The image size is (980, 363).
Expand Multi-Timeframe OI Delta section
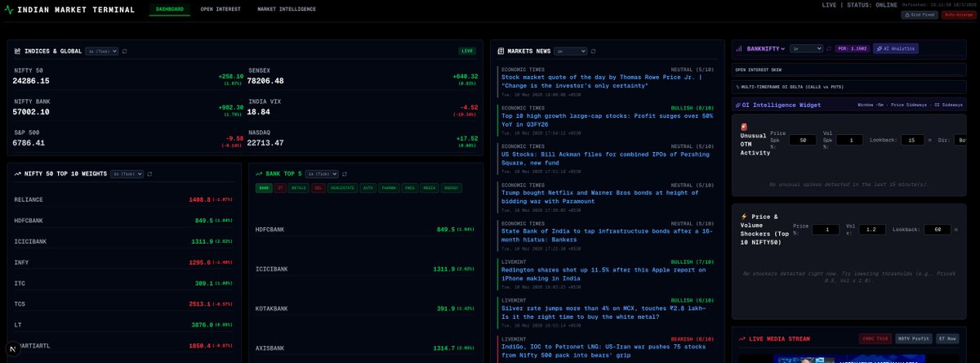point(851,86)
